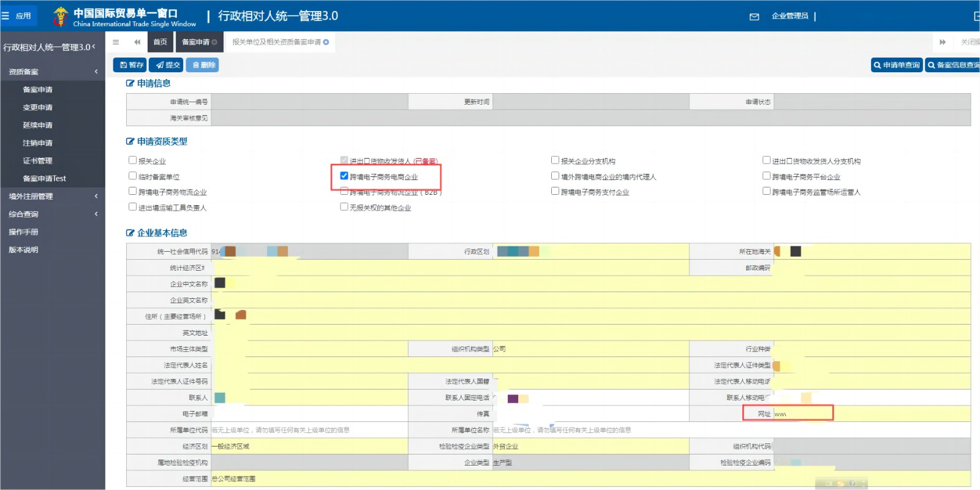Close the 备案申请 tab using its x icon

[214, 42]
